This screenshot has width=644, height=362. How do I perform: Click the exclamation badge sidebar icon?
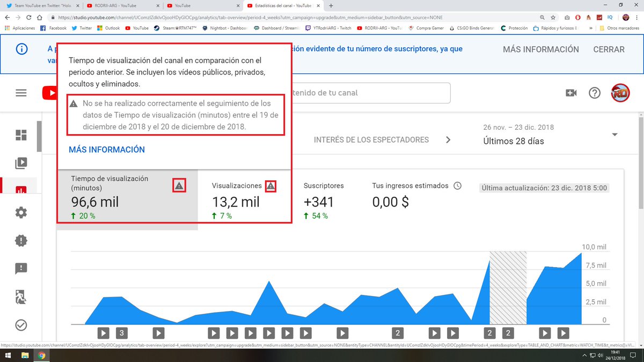21,240
